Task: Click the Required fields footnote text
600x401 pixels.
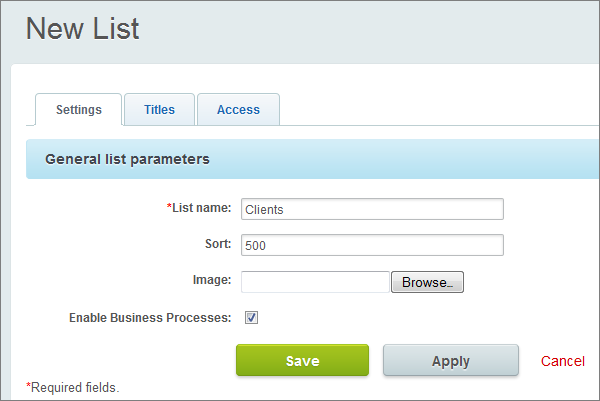Action: [75, 387]
